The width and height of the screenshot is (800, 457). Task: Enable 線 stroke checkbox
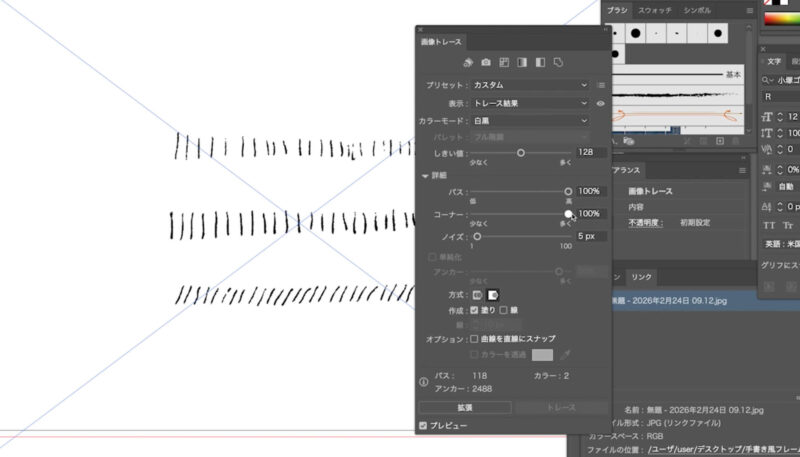[504, 310]
